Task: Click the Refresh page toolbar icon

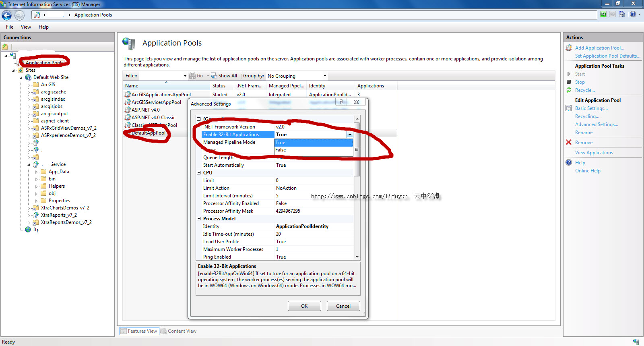Action: point(603,15)
